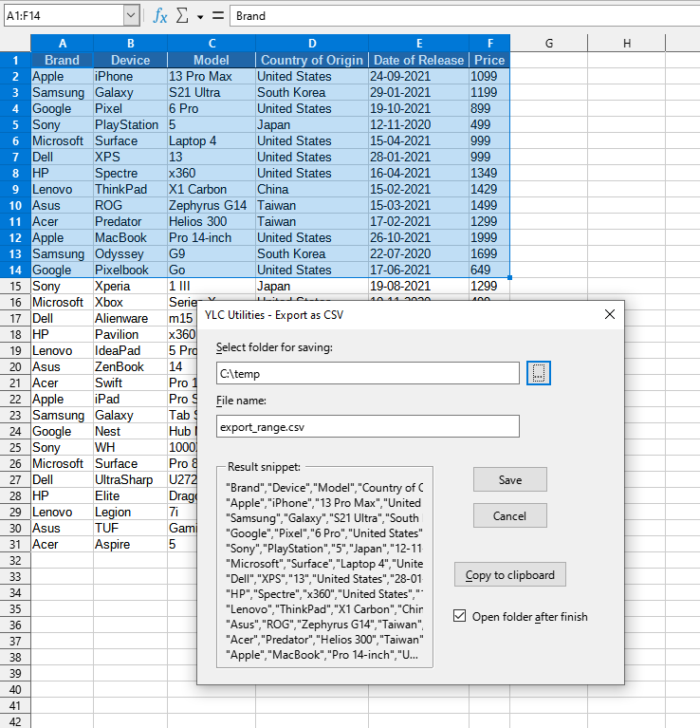Click the Xperia cell
This screenshot has width=700, height=728.
(x=130, y=286)
